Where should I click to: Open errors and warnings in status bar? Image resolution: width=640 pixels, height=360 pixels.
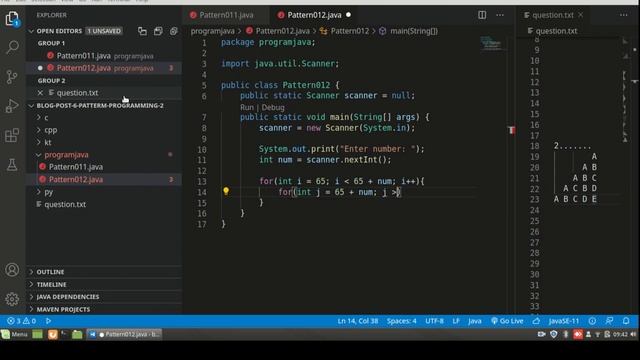click(21, 321)
